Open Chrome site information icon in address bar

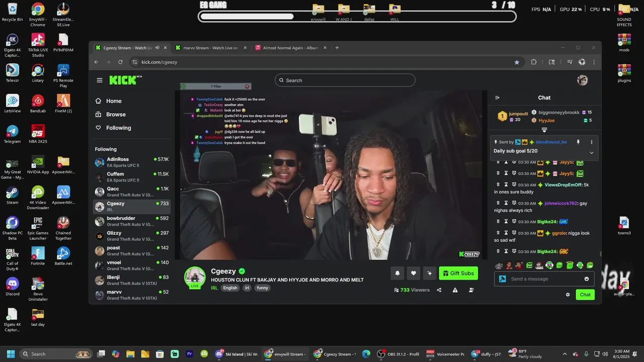click(134, 62)
